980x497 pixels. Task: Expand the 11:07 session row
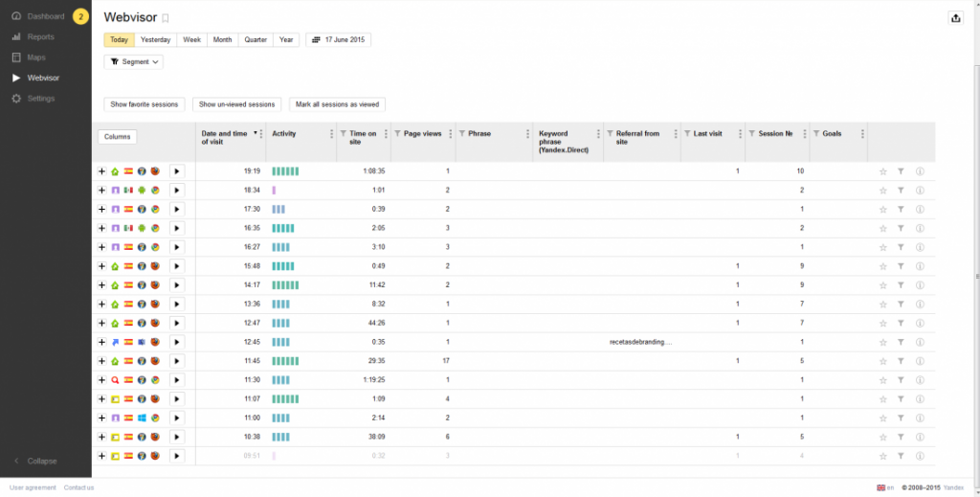point(101,399)
